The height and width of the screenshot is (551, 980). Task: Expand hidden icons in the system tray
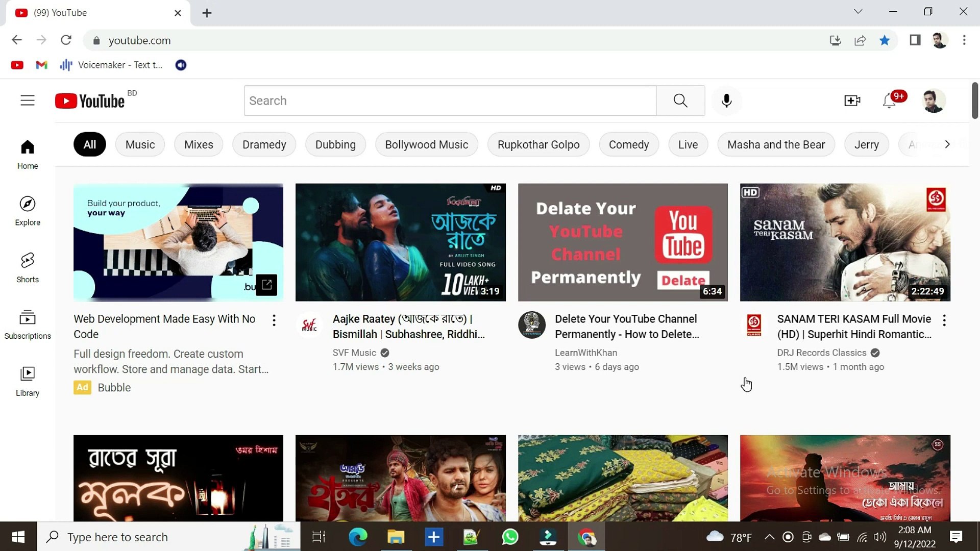[769, 537]
